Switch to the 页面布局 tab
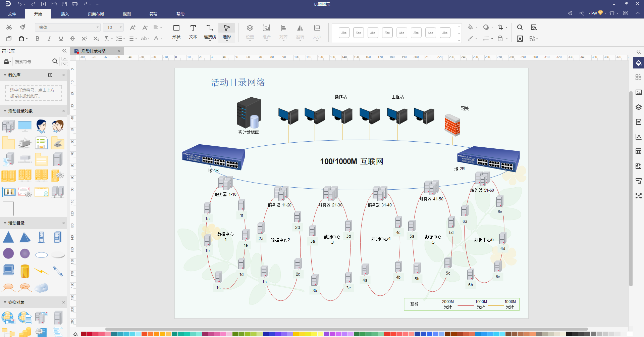Viewport: 644px width, 337px height. click(96, 14)
